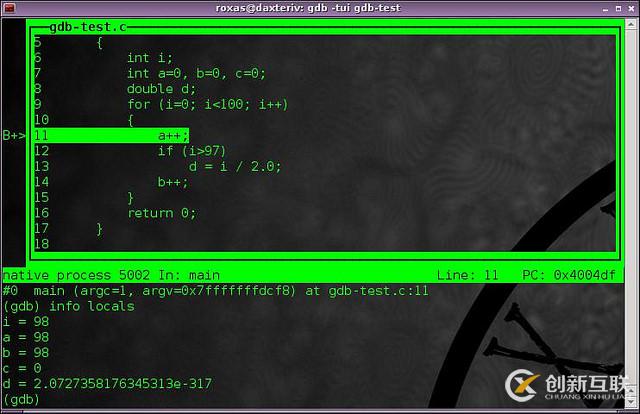Click line 17 closing brace
The height and width of the screenshot is (414, 640).
tap(100, 229)
